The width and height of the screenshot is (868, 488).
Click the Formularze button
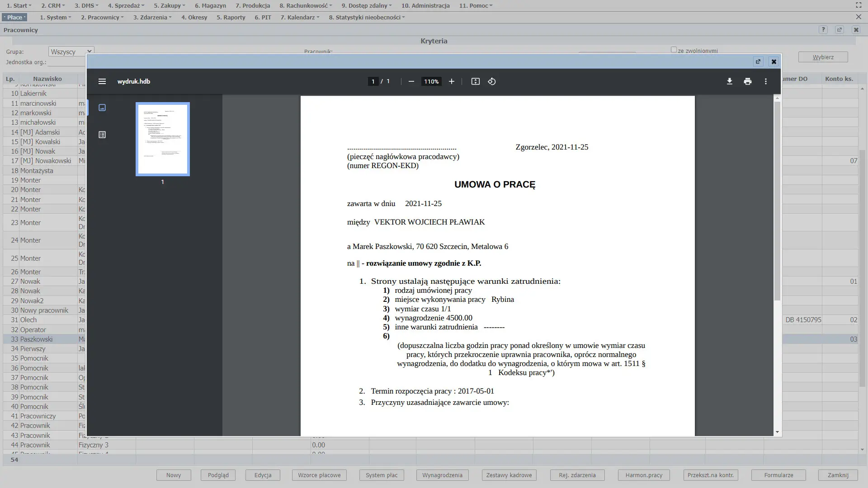click(x=778, y=475)
